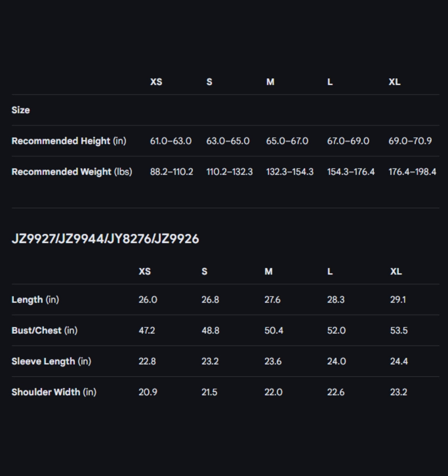The image size is (448, 476).
Task: Click the Bust/Chest (in) row label
Action: 44,331
